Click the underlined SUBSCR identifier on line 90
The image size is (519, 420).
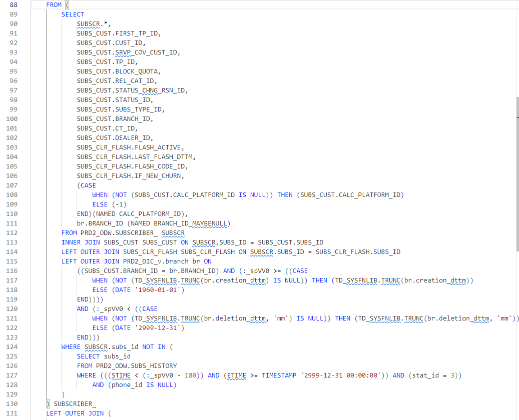[x=87, y=23]
